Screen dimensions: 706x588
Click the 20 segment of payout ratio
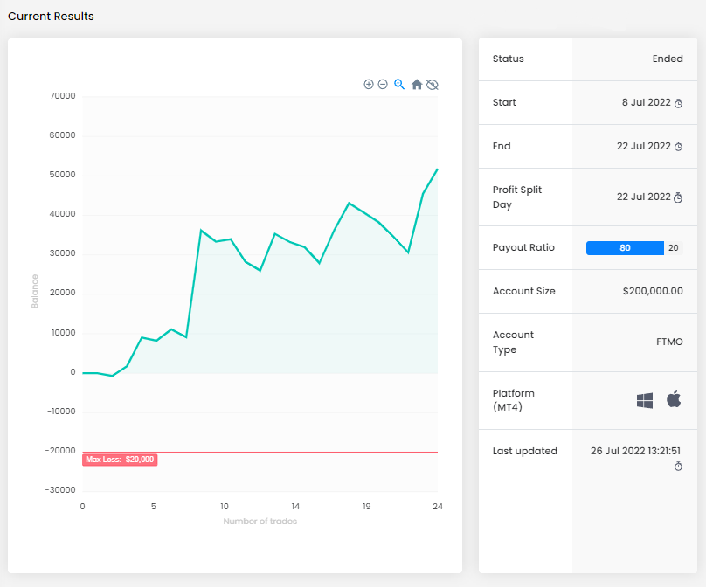673,248
